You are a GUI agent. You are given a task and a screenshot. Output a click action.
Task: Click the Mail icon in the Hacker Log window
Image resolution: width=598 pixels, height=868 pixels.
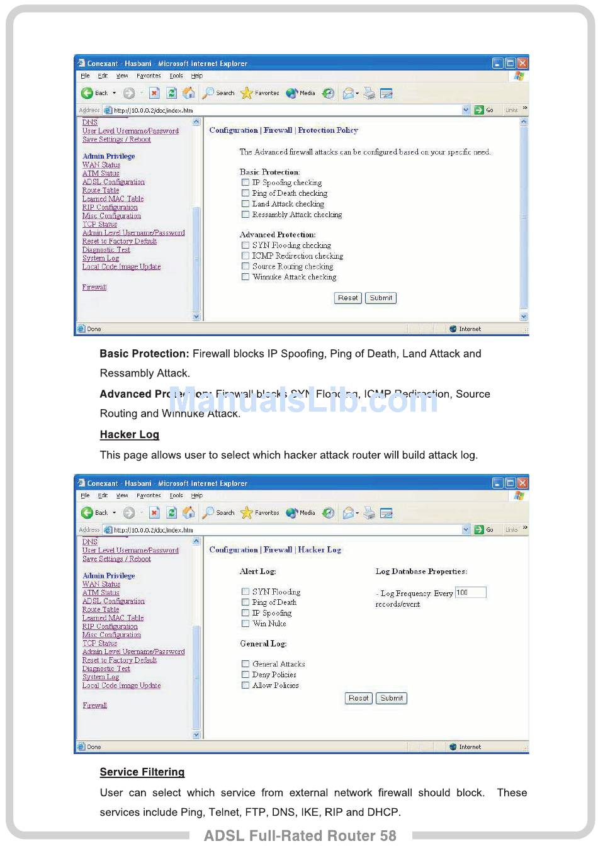[348, 513]
